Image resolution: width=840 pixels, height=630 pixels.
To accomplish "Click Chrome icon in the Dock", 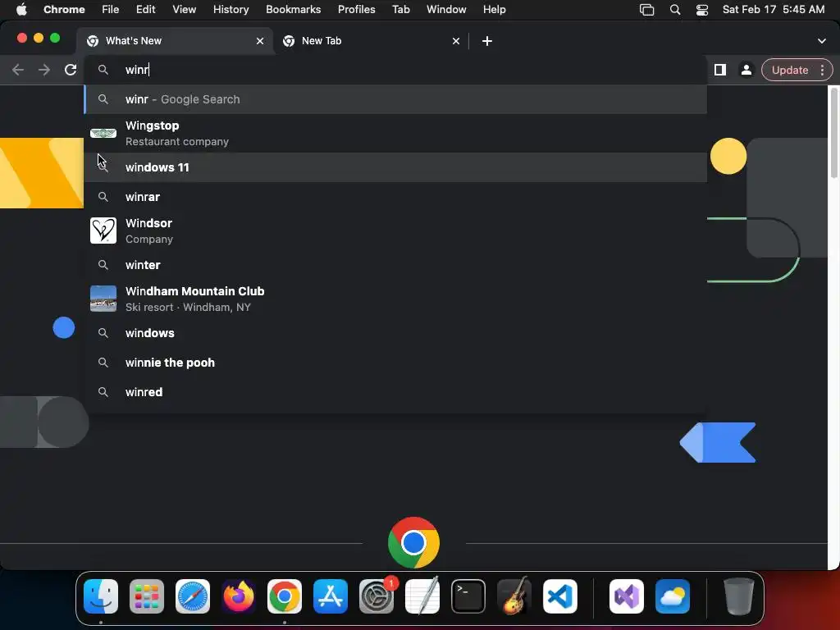I will coord(285,596).
